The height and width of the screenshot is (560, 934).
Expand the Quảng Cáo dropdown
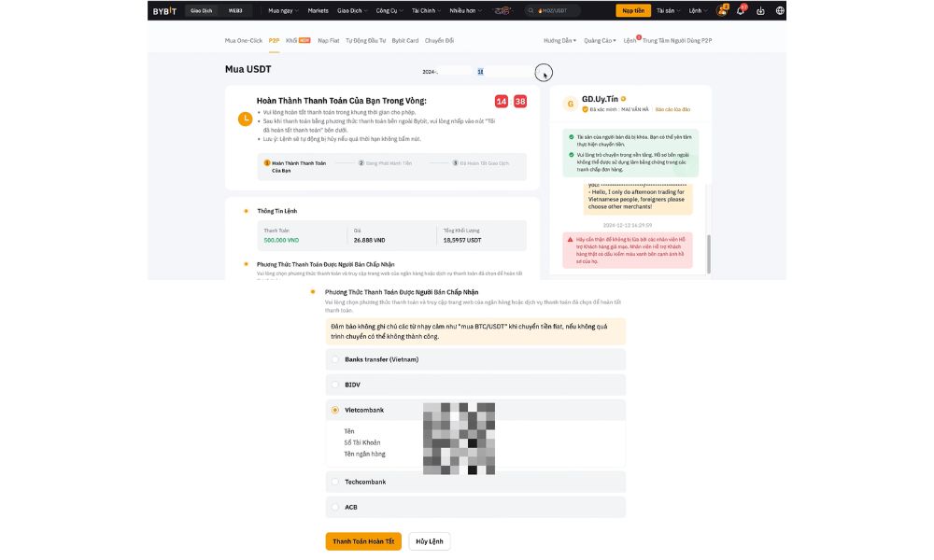tap(600, 41)
